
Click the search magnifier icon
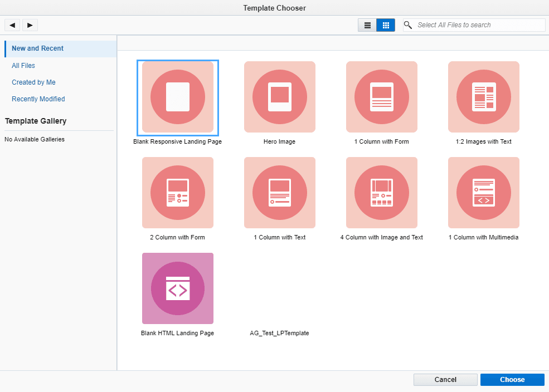[x=407, y=24]
